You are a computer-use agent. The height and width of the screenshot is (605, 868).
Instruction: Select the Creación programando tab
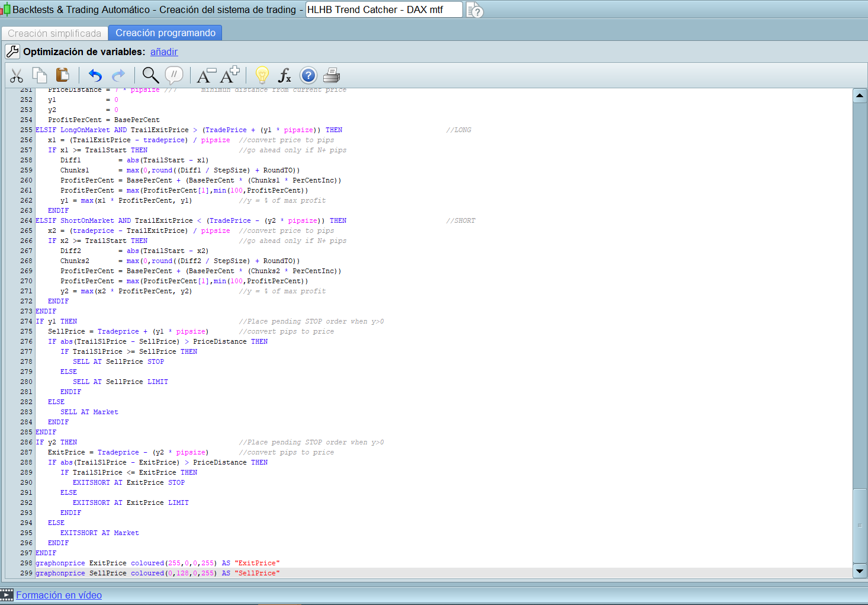pyautogui.click(x=165, y=33)
